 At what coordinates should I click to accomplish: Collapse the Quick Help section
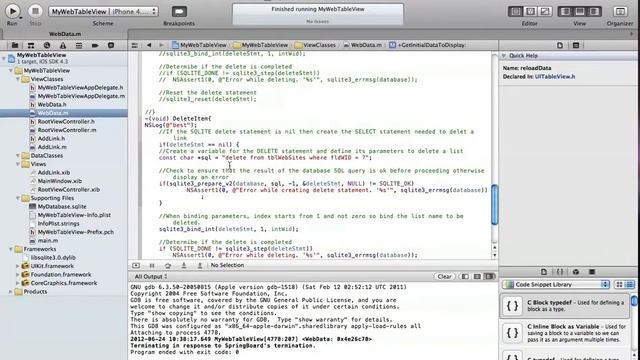(x=504, y=56)
